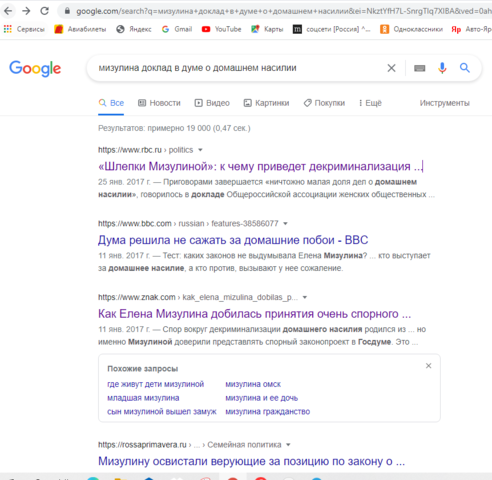Click the address bar lock icon

(67, 11)
